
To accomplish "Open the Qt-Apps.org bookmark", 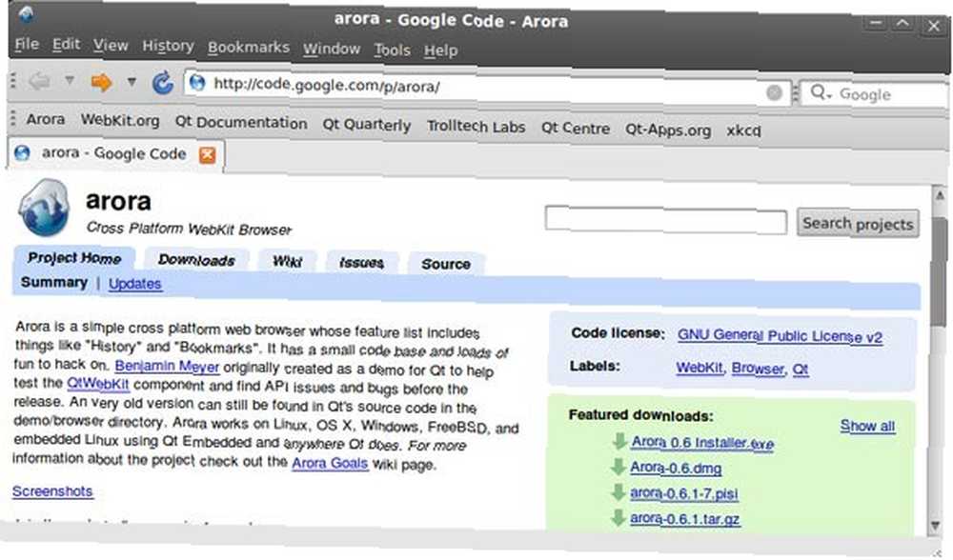I will click(668, 130).
